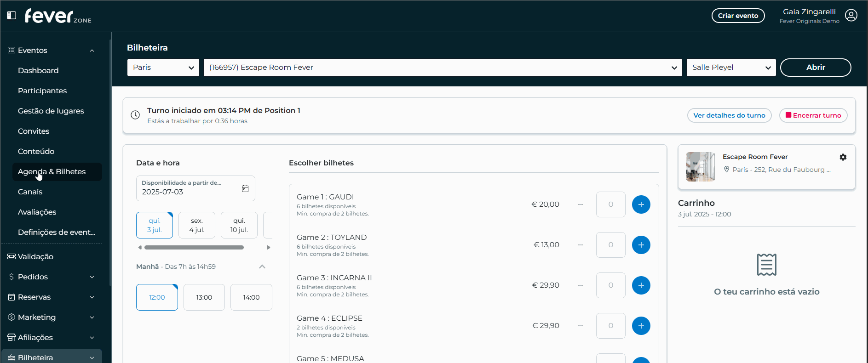This screenshot has height=363, width=868.
Task: Decrease Game 3 INCARNA II ticket count
Action: coord(581,285)
